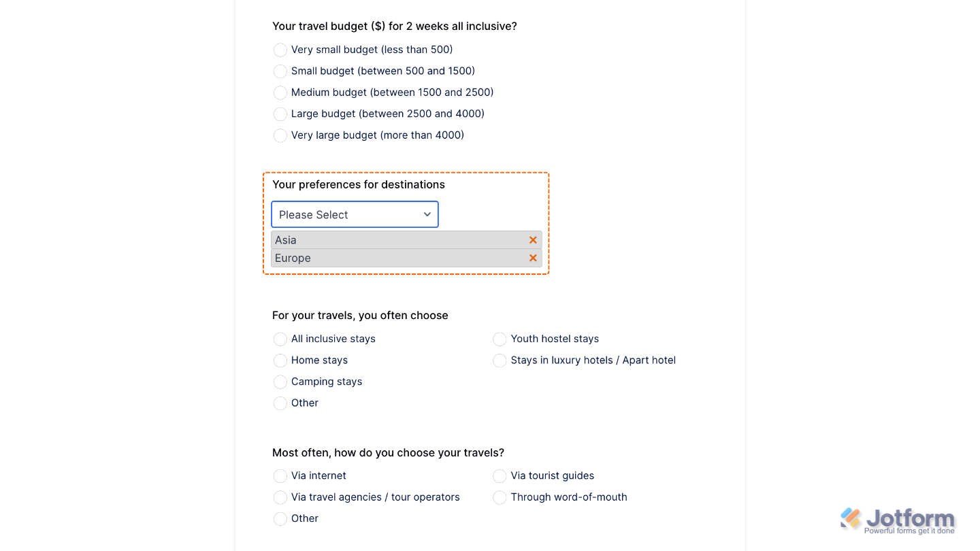This screenshot has width=980, height=551.
Task: Select Via tourist guides option
Action: [499, 475]
